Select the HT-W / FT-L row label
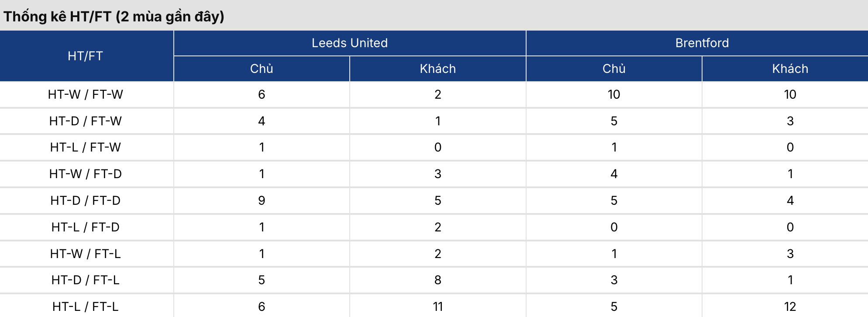This screenshot has height=317, width=868. [x=86, y=254]
